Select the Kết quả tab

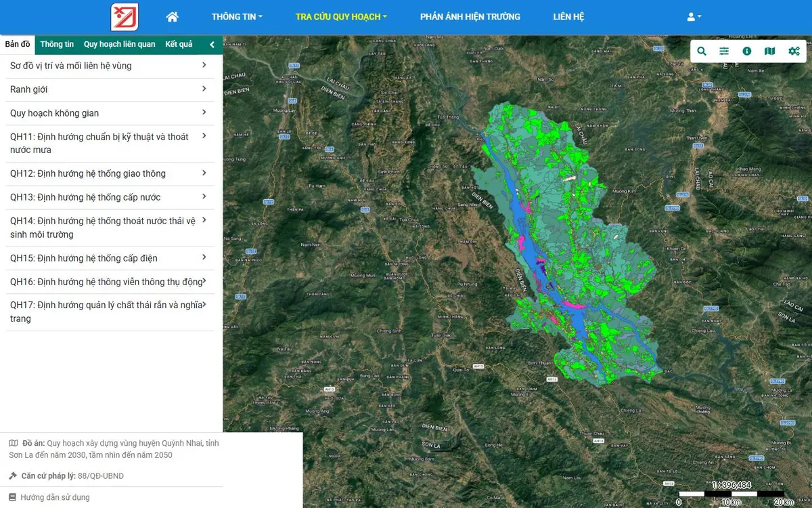pos(179,45)
